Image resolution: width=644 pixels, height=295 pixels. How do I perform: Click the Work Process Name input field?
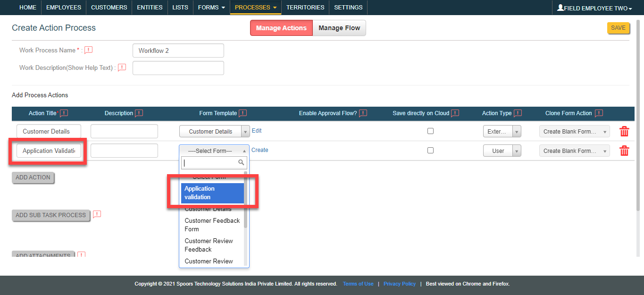click(178, 51)
